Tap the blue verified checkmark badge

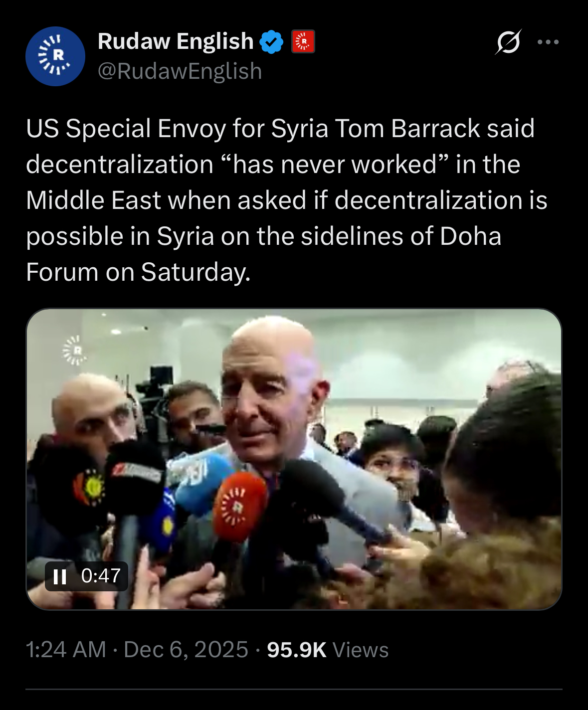coord(271,41)
